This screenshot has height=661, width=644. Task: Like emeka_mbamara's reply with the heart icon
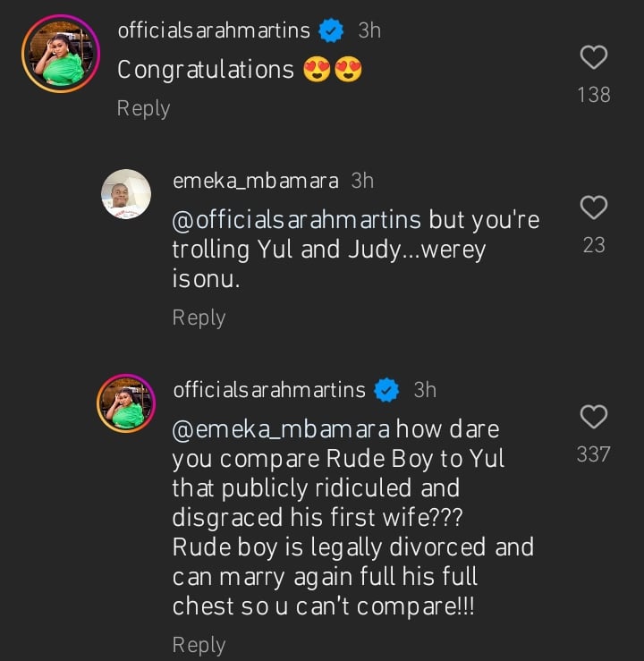pos(594,208)
